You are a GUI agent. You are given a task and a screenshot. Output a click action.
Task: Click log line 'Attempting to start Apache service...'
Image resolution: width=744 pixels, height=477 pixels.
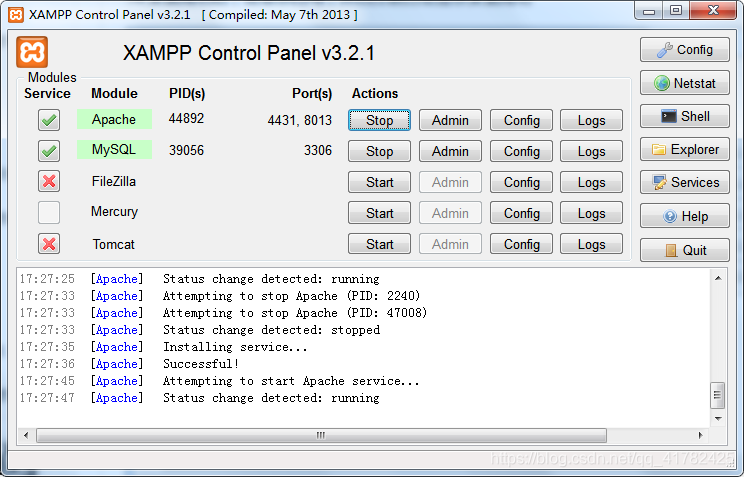coord(291,381)
